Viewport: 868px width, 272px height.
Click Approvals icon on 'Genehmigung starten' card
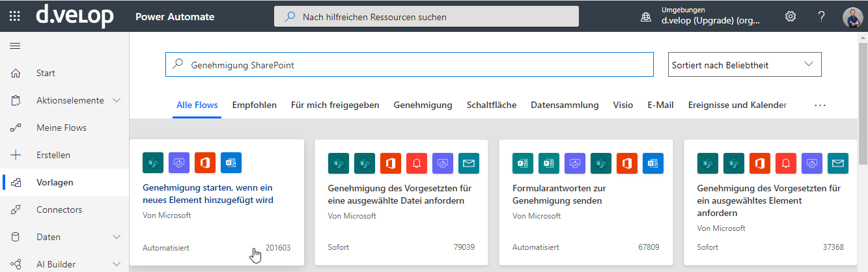(x=179, y=163)
